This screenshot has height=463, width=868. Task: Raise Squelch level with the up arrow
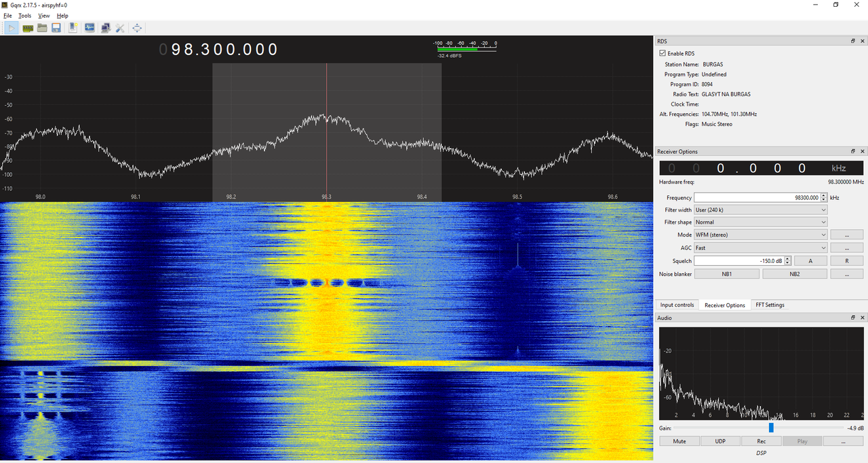(787, 258)
